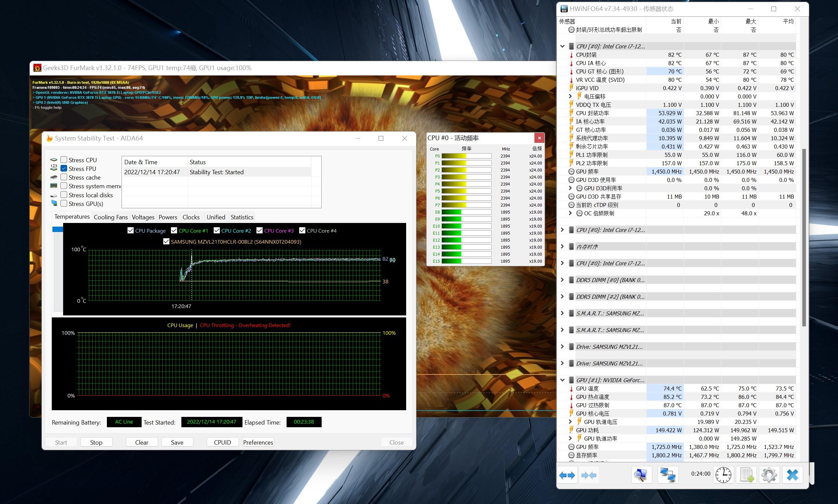Viewport: 838px width, 504px height.
Task: Open the network monitors icon in HWiNFO
Action: pyautogui.click(x=668, y=475)
